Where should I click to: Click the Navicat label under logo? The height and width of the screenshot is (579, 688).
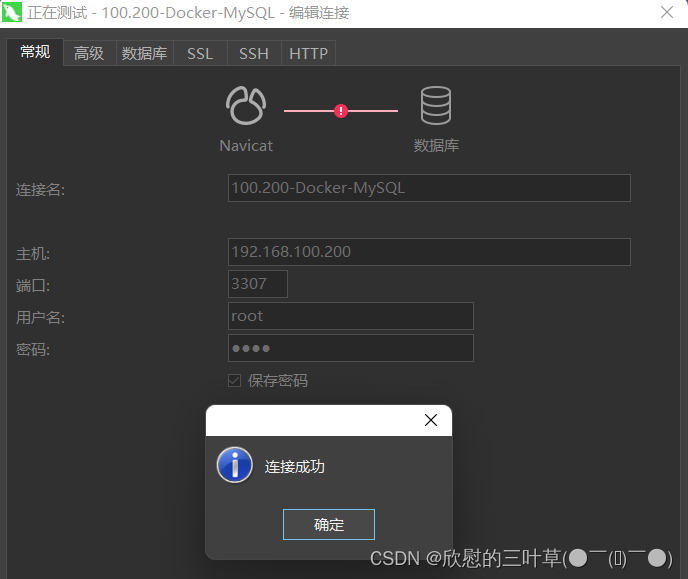[246, 146]
